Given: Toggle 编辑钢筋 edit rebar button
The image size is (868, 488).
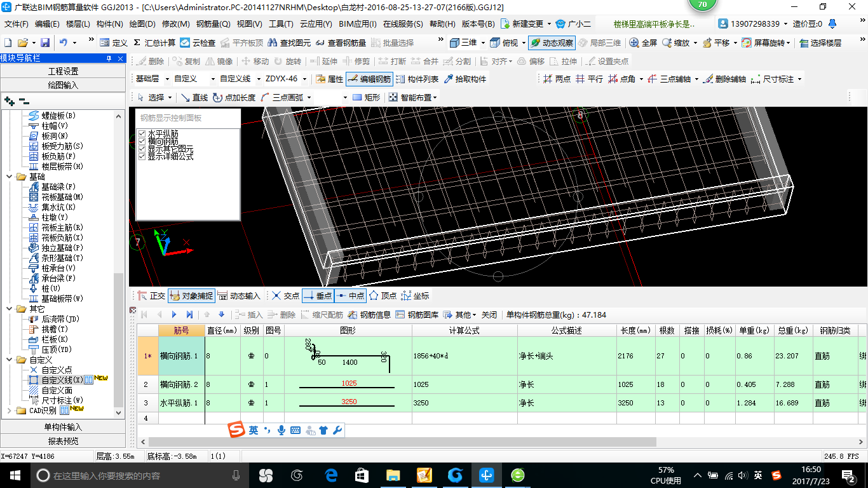Looking at the screenshot, I should coord(370,79).
